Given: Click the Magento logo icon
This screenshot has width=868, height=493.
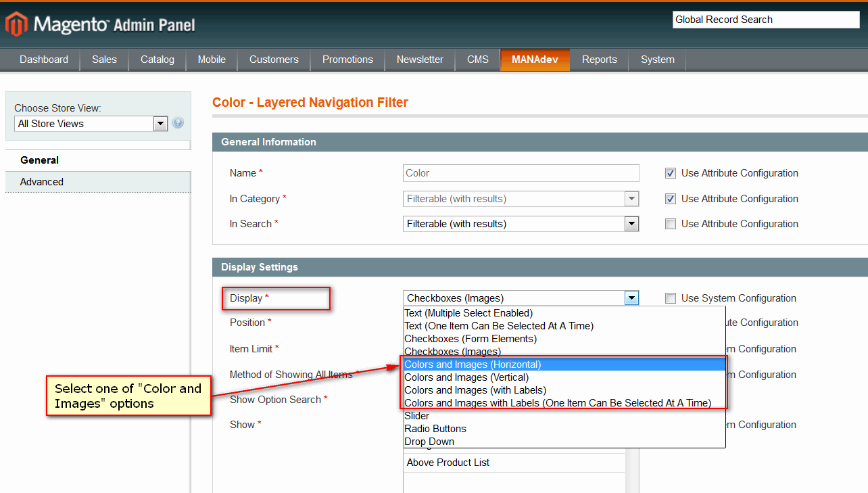Looking at the screenshot, I should pos(16,24).
